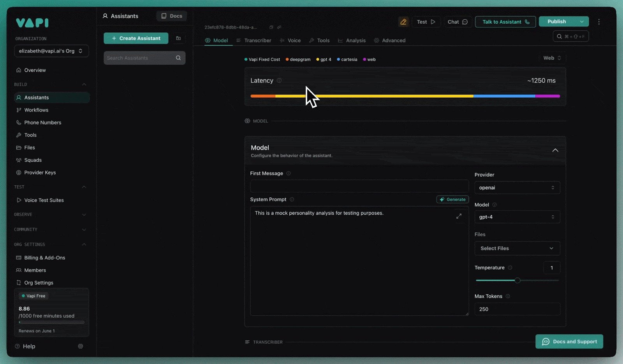Image resolution: width=623 pixels, height=364 pixels.
Task: Click the gear settings icon next to Help
Action: click(x=81, y=346)
